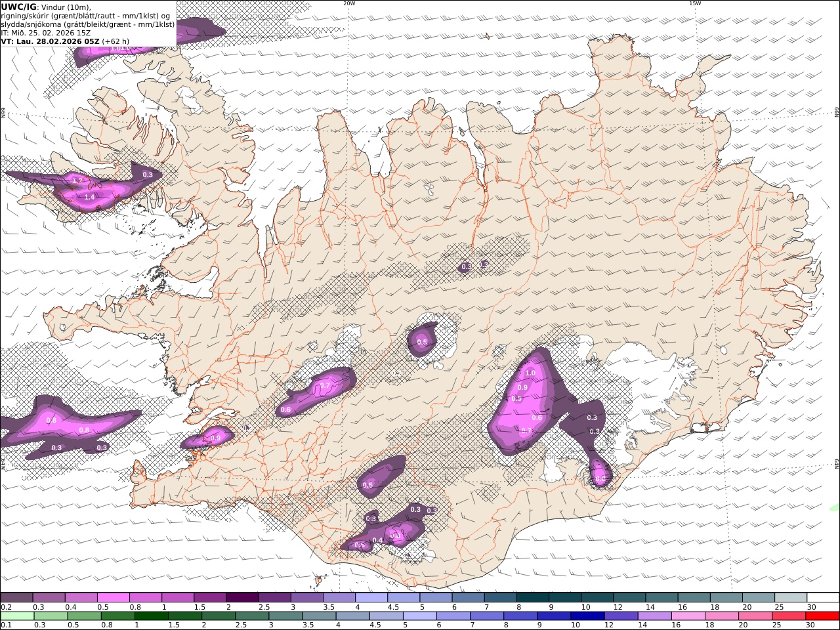The image size is (840, 630).
Task: Click the '0.1' label under the lower legend
Action: pyautogui.click(x=6, y=625)
